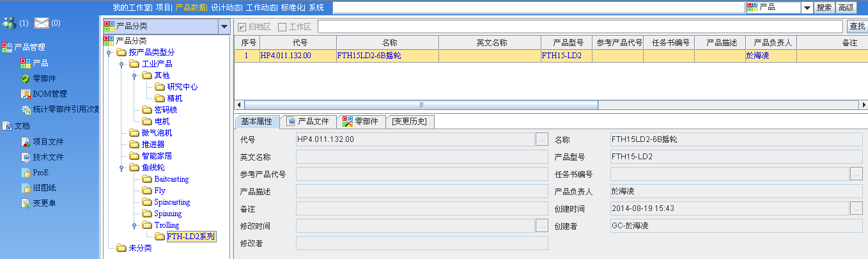Select the 推进器 folder
The width and height of the screenshot is (868, 259).
click(x=153, y=145)
